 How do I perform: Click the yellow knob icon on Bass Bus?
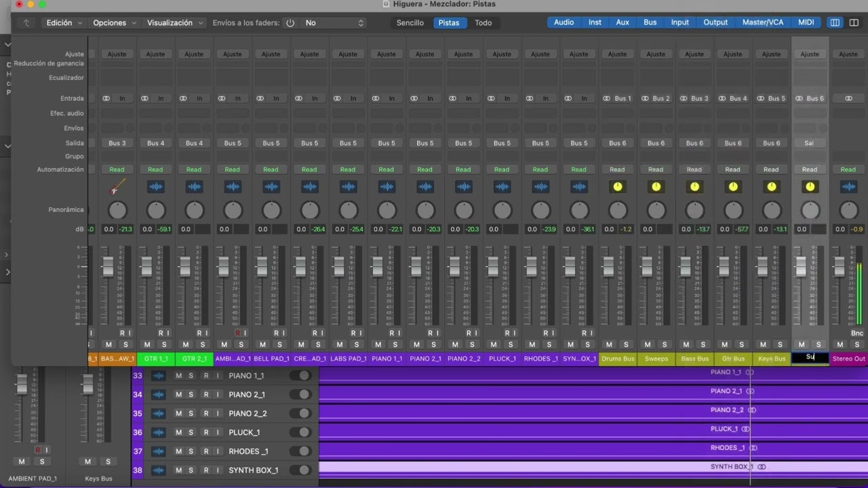point(694,187)
